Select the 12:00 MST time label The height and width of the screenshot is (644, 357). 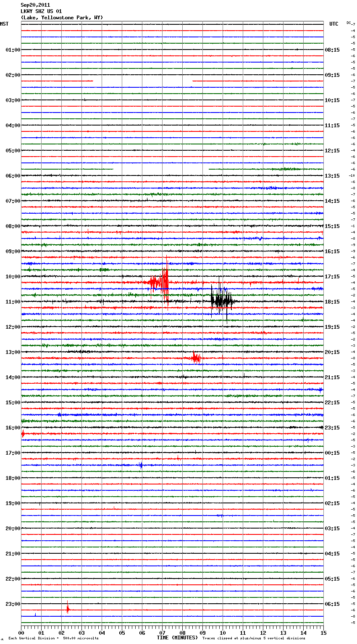pyautogui.click(x=13, y=327)
